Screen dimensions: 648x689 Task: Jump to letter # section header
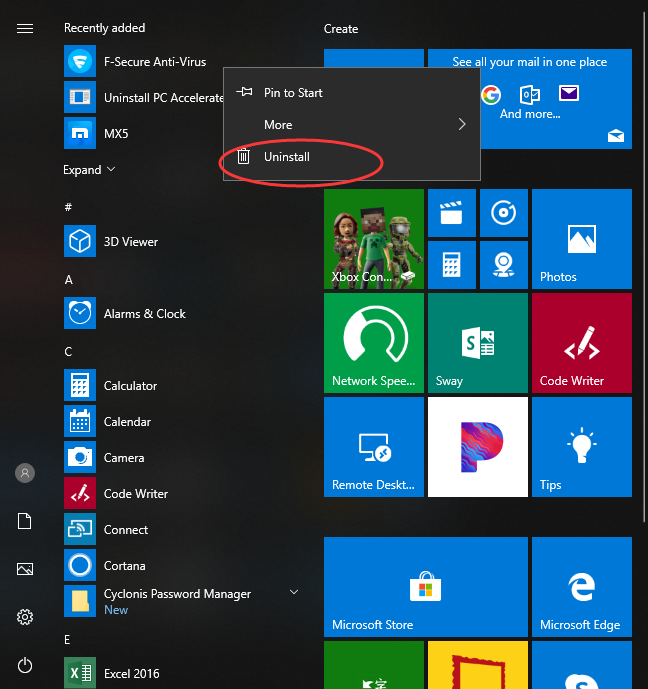pyautogui.click(x=68, y=207)
